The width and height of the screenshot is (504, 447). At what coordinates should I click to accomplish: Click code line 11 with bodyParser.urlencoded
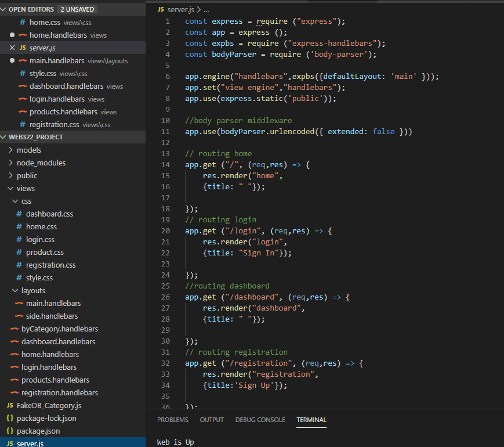(x=298, y=132)
